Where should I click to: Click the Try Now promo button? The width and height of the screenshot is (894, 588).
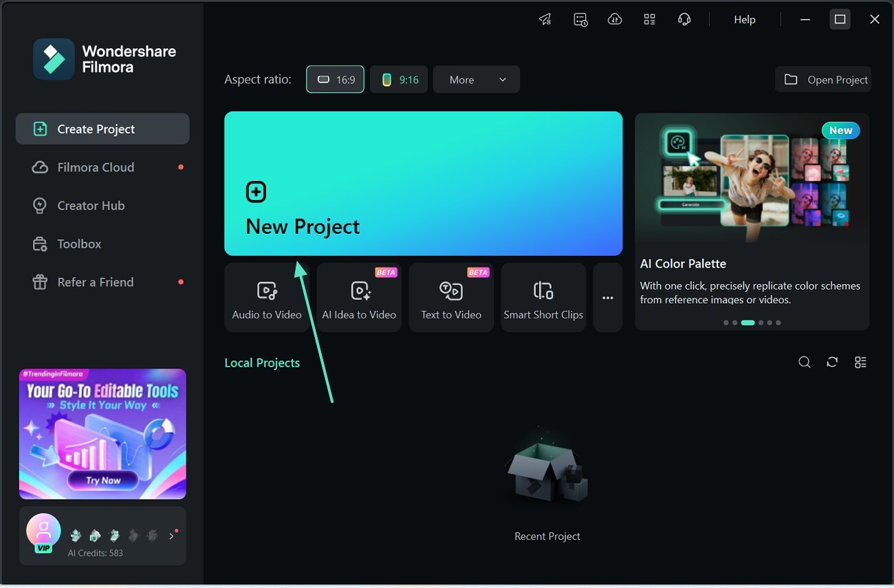tap(103, 480)
